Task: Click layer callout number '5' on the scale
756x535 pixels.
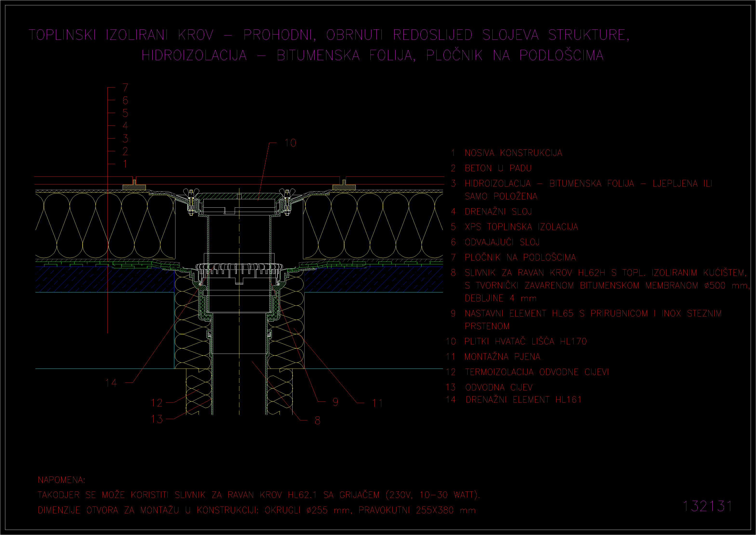Action: [x=125, y=113]
